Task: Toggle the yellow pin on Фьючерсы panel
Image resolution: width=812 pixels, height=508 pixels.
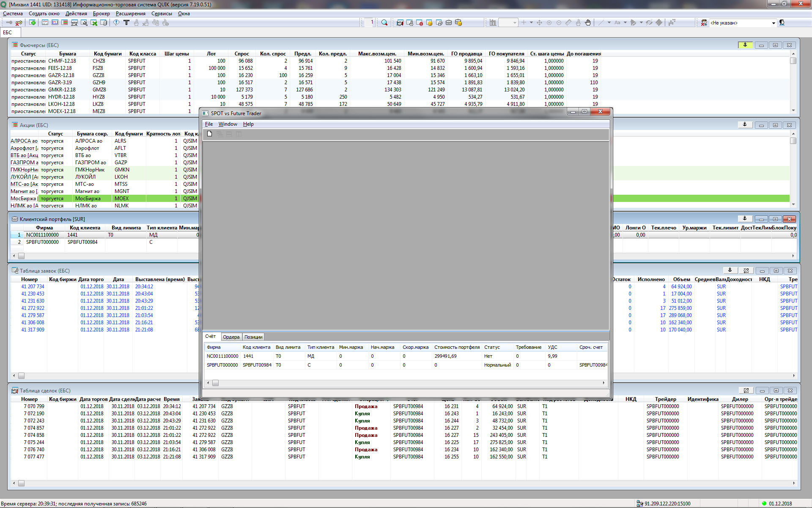Action: 745,45
